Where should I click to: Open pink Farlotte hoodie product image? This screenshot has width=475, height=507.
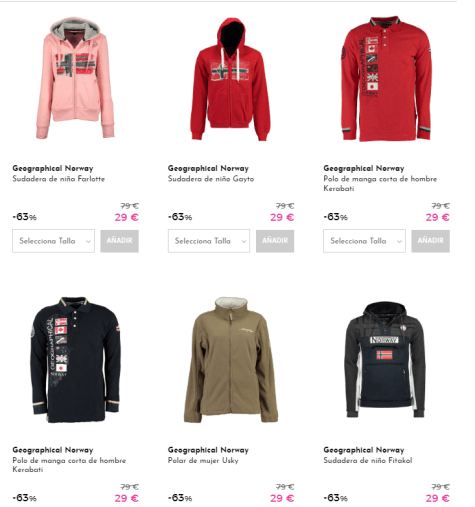(75, 78)
